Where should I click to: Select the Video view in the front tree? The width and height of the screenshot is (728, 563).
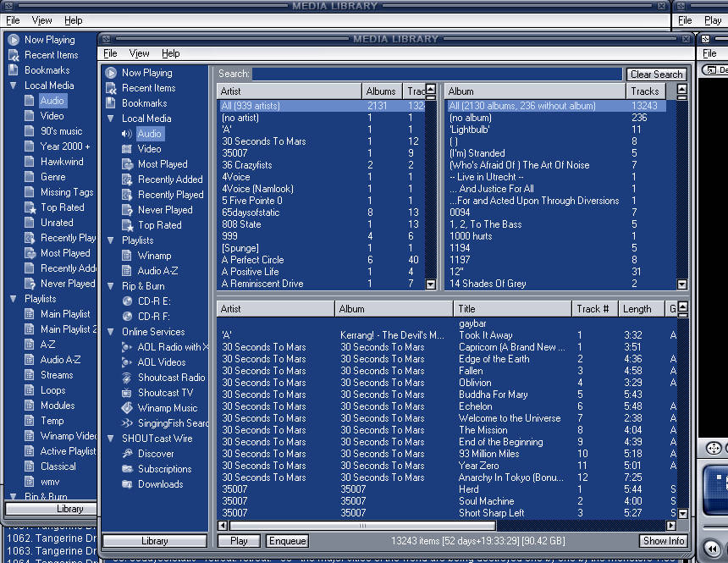149,149
